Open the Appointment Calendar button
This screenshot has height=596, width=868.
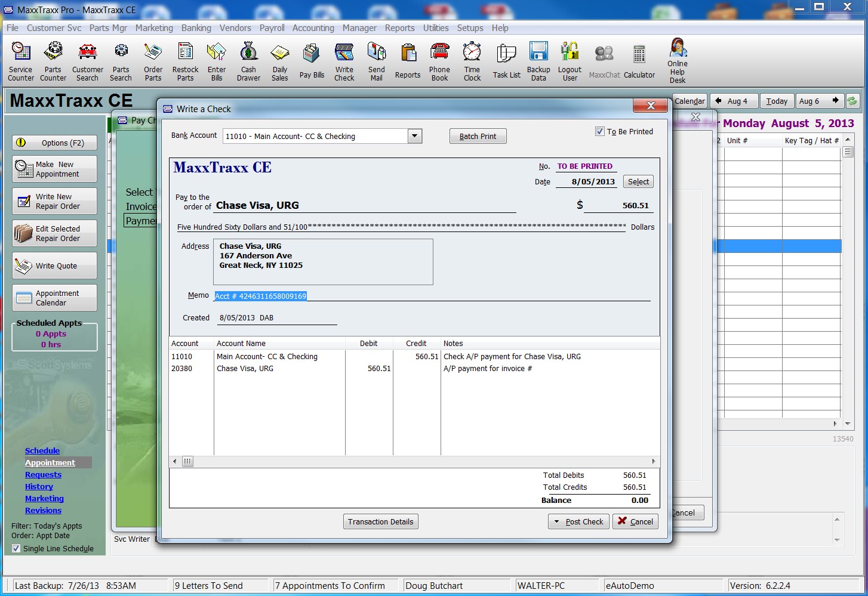click(x=55, y=298)
